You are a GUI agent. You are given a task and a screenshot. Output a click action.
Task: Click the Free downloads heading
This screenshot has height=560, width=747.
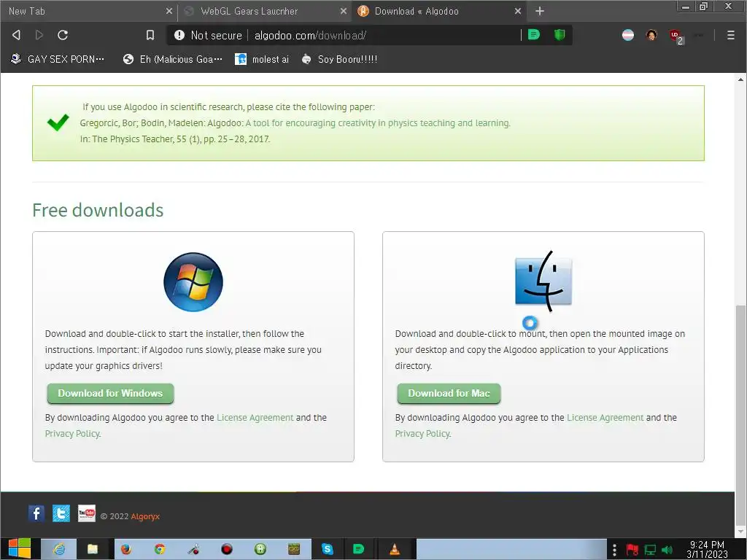[98, 210]
